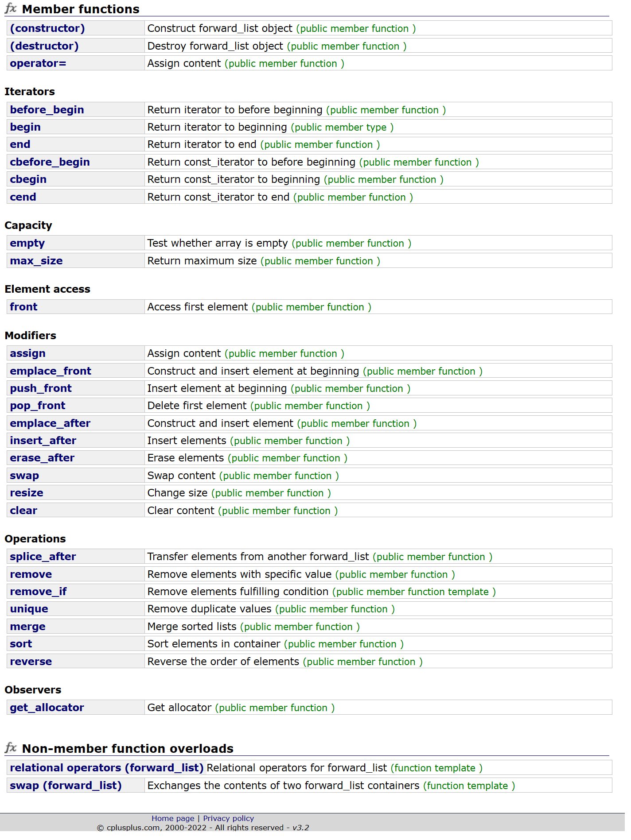The width and height of the screenshot is (631, 840).
Task: Open relational operators (forward_list) link
Action: 107,768
